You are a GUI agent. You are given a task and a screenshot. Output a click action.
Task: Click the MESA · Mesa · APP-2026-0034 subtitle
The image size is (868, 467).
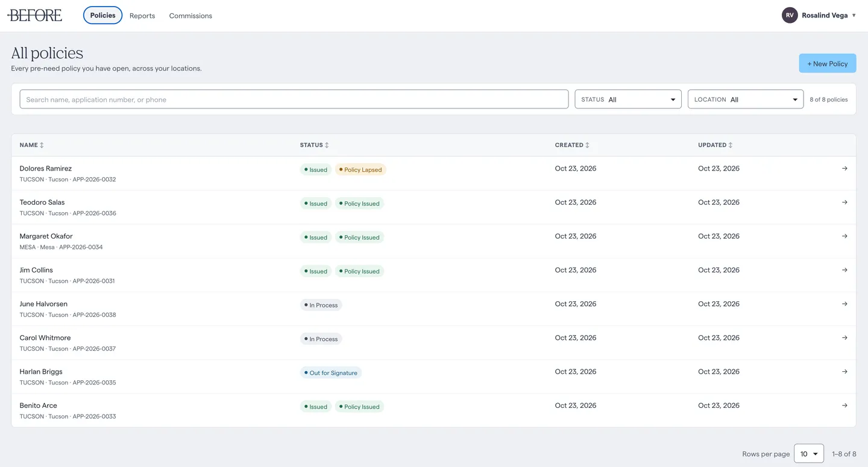(61, 247)
